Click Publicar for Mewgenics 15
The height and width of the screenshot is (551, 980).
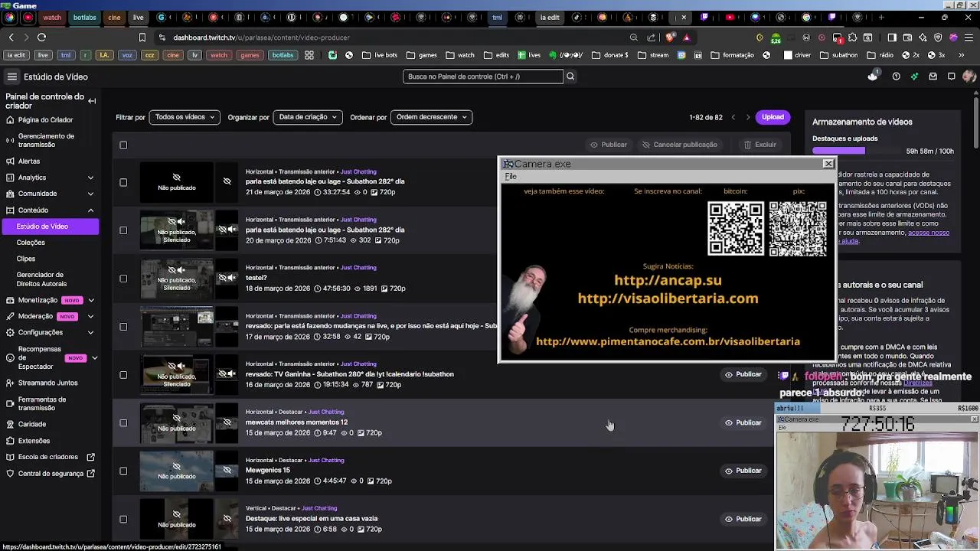[743, 471]
